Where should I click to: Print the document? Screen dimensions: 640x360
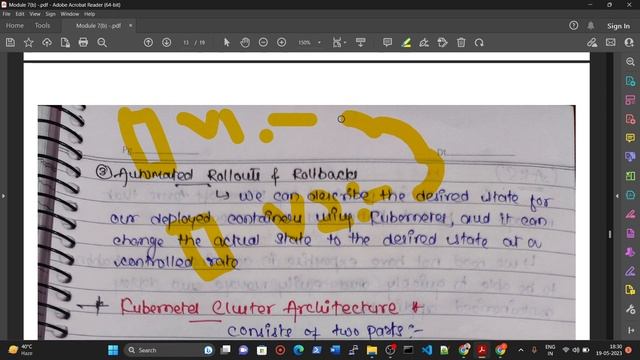tap(83, 42)
